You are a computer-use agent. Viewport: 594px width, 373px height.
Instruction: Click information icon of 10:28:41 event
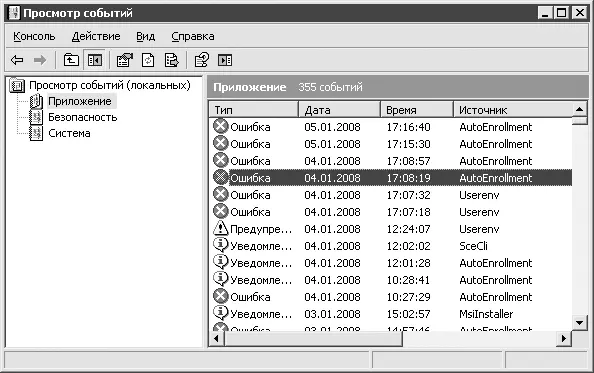tap(220, 279)
